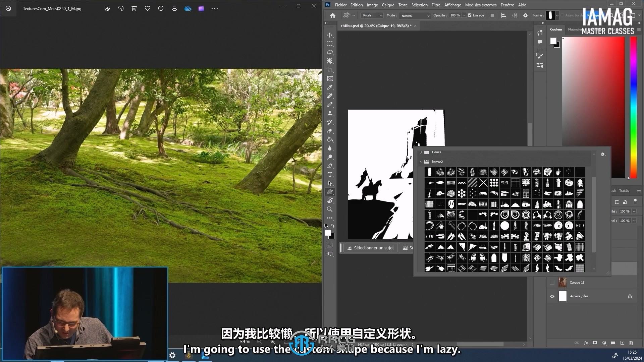The image size is (644, 362).
Task: Open the Affichage menu
Action: [452, 5]
